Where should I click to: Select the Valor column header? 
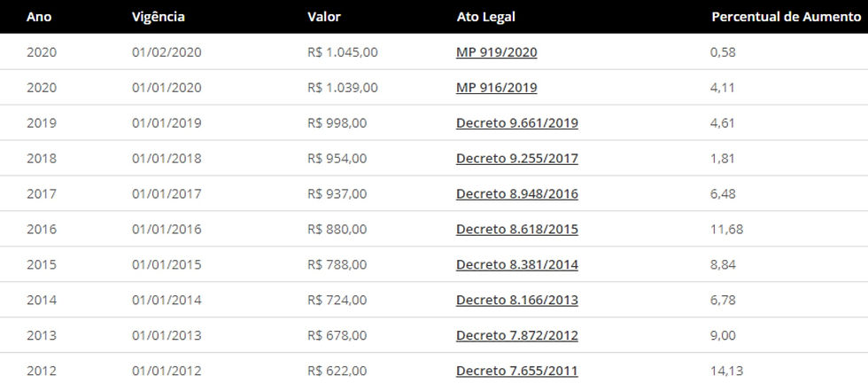tap(323, 17)
